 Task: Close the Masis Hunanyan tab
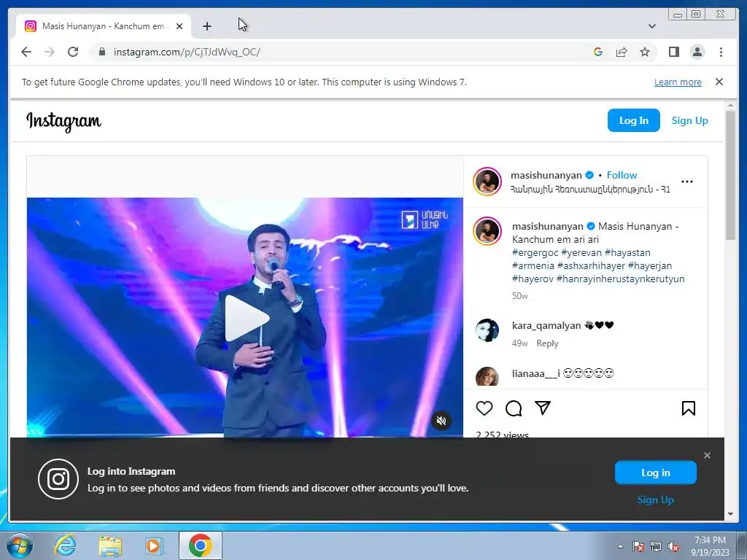179,26
